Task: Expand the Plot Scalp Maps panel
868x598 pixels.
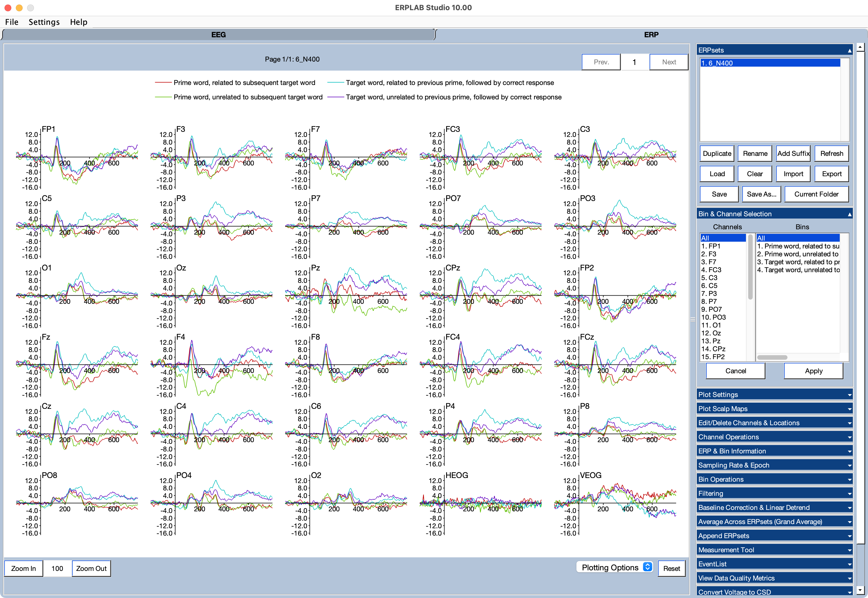Action: 775,409
